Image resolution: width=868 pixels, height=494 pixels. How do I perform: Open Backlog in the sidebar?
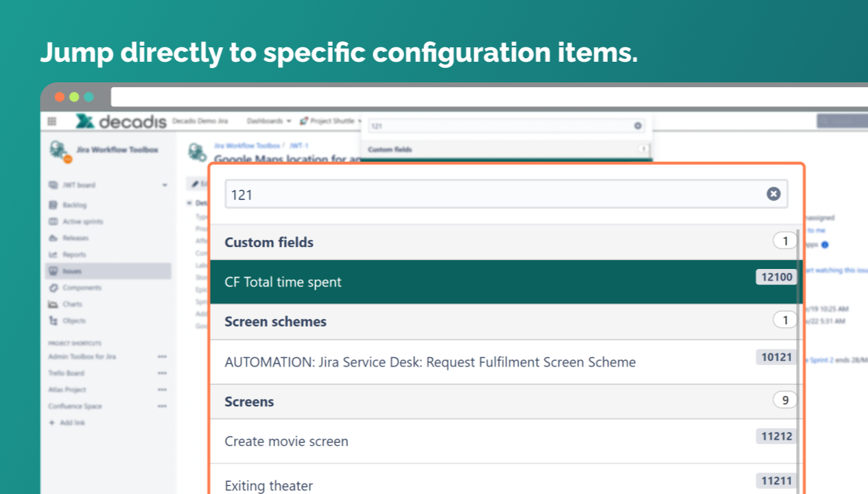tap(74, 205)
